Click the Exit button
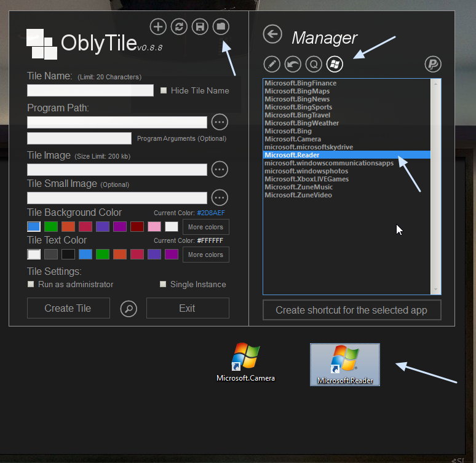476x463 pixels. coord(188,308)
